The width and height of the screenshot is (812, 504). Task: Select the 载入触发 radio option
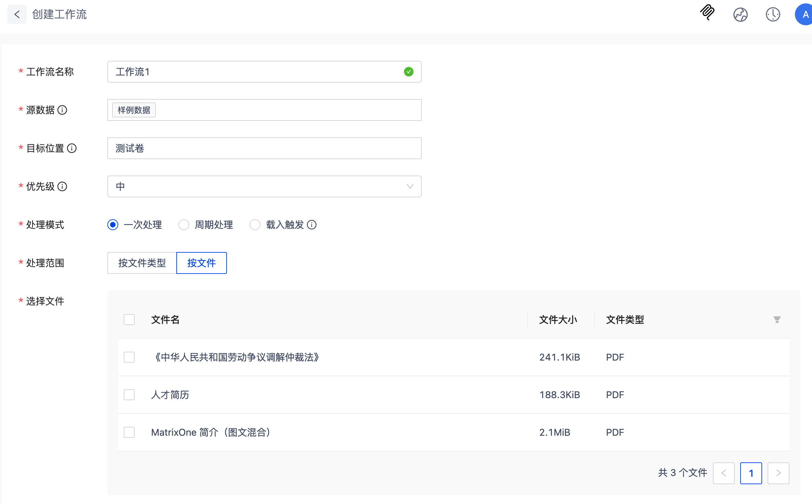click(255, 225)
